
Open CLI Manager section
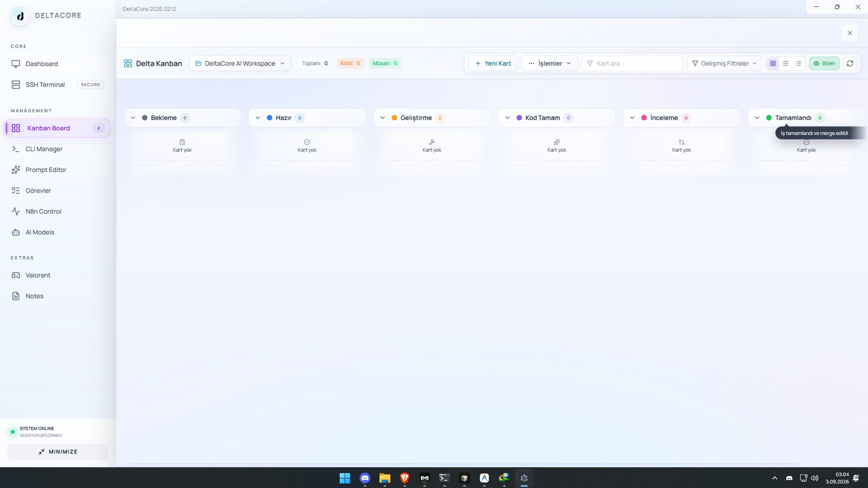(58, 149)
